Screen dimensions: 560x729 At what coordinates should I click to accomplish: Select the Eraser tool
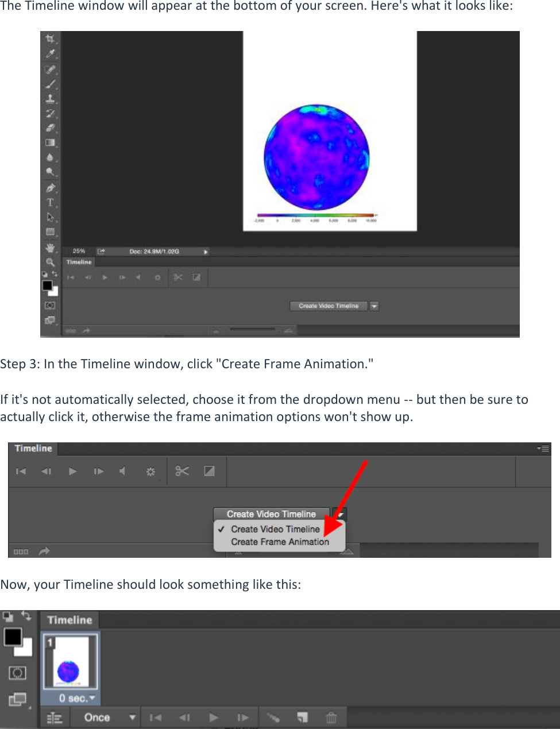point(51,129)
